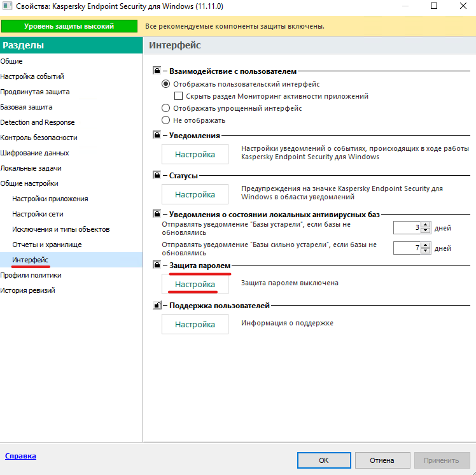The width and height of the screenshot is (476, 475).
Task: Toggle lock for antivirus database state notifications
Action: point(157,214)
